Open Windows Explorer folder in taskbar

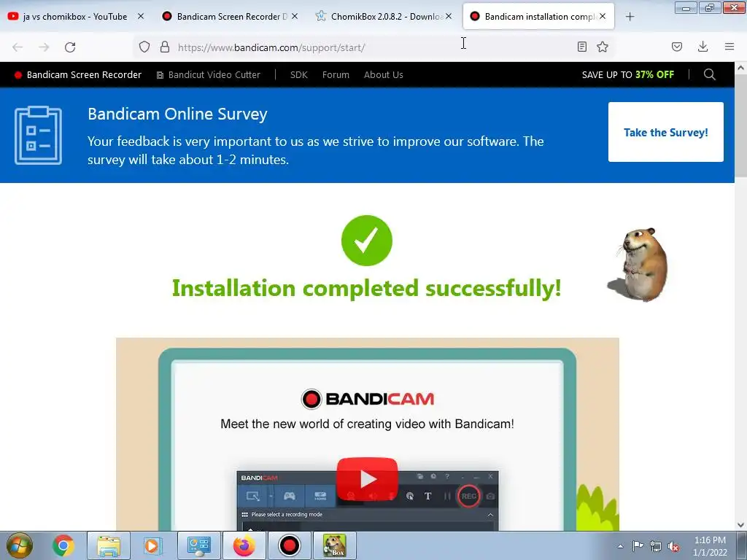point(109,545)
